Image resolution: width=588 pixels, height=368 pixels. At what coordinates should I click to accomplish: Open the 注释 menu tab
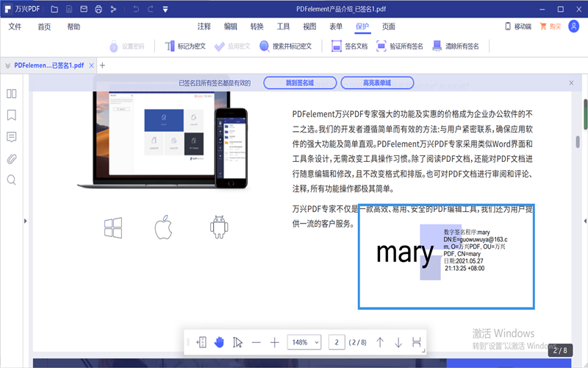tap(204, 26)
